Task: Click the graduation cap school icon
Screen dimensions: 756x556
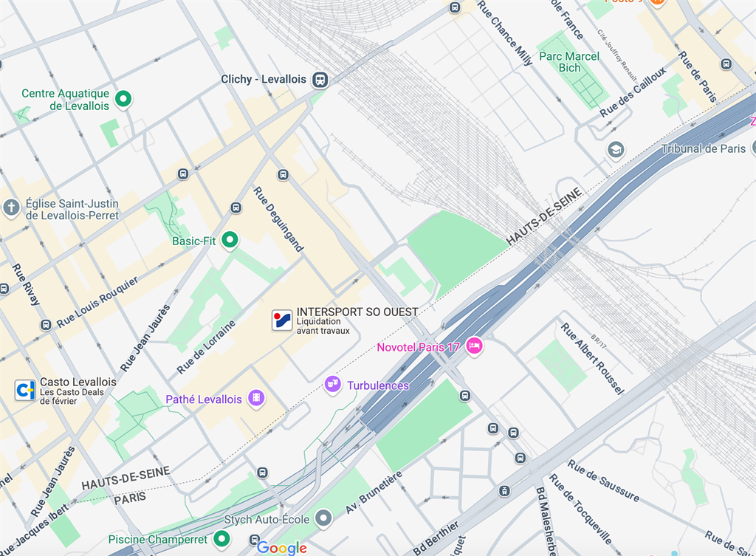Action: [x=616, y=149]
